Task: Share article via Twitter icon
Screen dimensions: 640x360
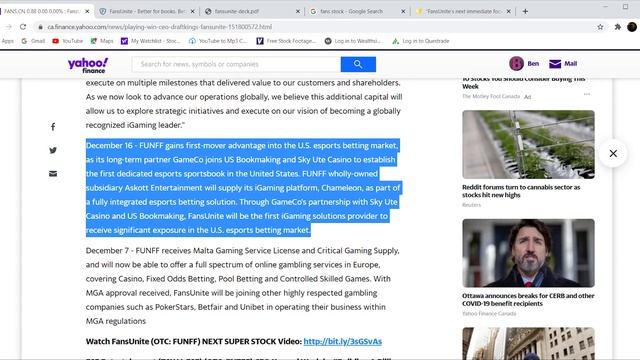Action: click(x=53, y=150)
